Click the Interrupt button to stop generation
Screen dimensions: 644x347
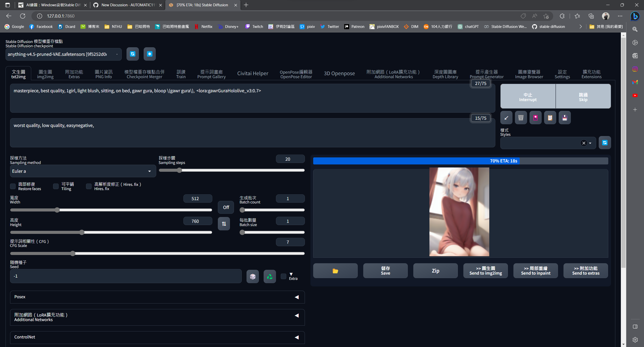click(x=528, y=96)
